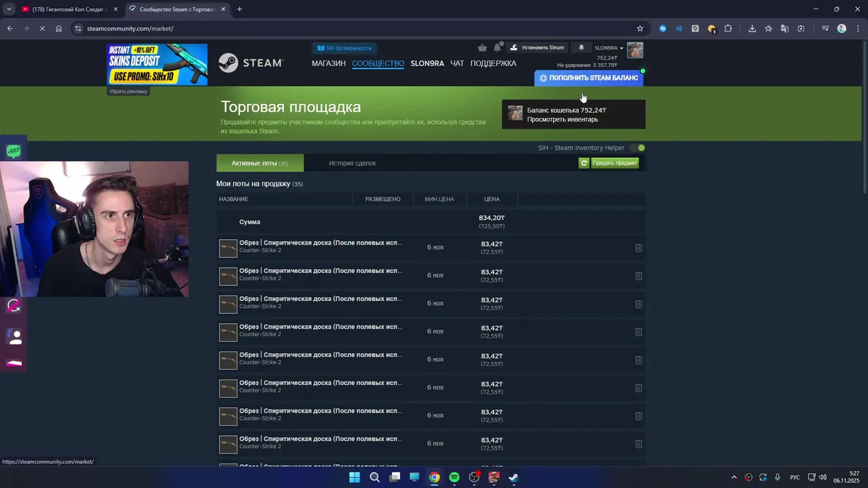Viewport: 868px width, 488px height.
Task: Open the Google Translate page icon
Action: [x=785, y=28]
